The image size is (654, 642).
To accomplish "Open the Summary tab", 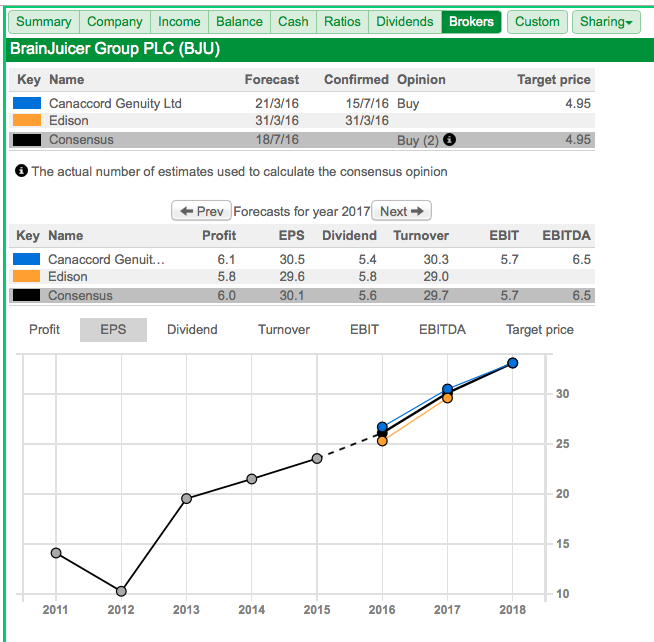I will click(44, 22).
